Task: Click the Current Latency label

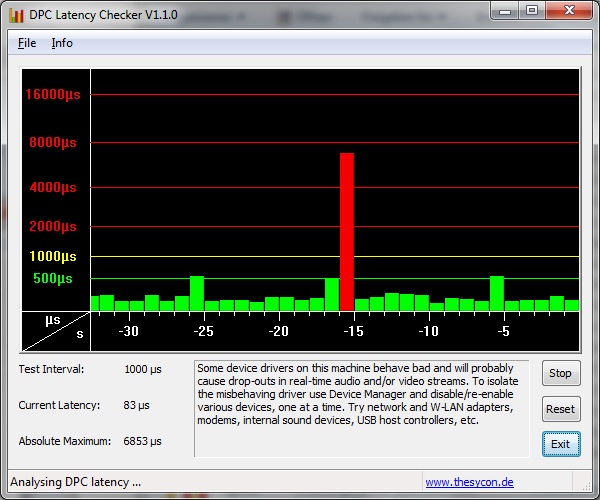Action: point(59,405)
